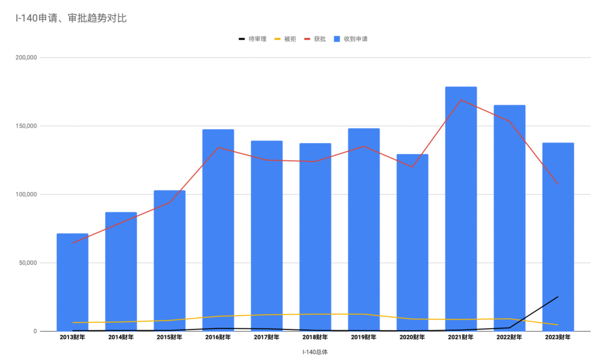Select the blue bar for 2013财年
The width and height of the screenshot is (601, 364).
click(x=72, y=282)
